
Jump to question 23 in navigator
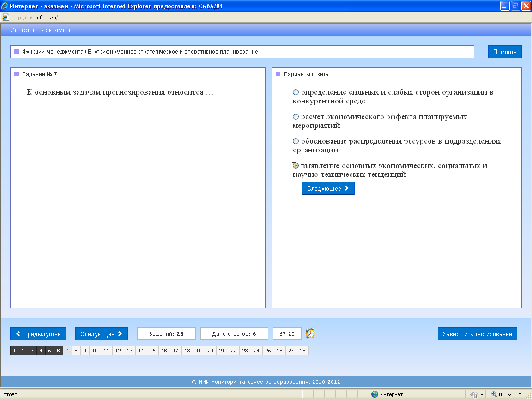(245, 351)
